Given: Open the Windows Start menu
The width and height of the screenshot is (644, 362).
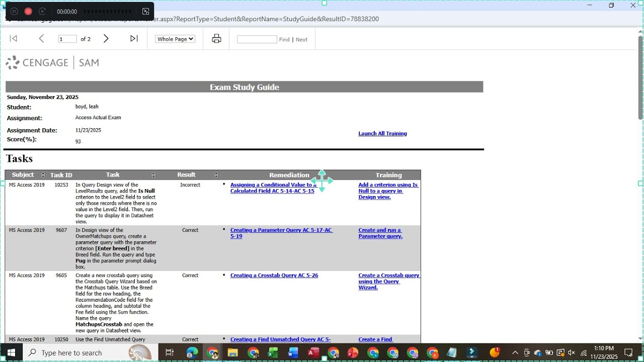Looking at the screenshot, I should (x=11, y=352).
